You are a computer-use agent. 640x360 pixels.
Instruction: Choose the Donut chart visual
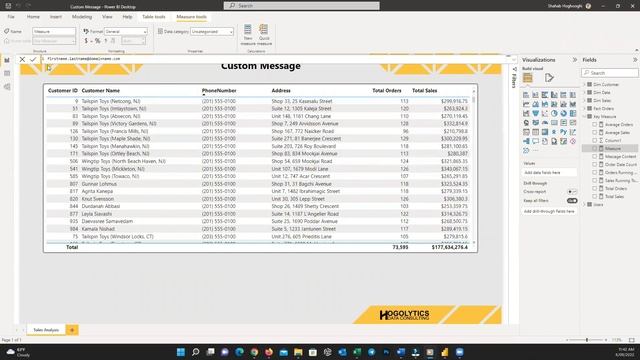[564, 113]
